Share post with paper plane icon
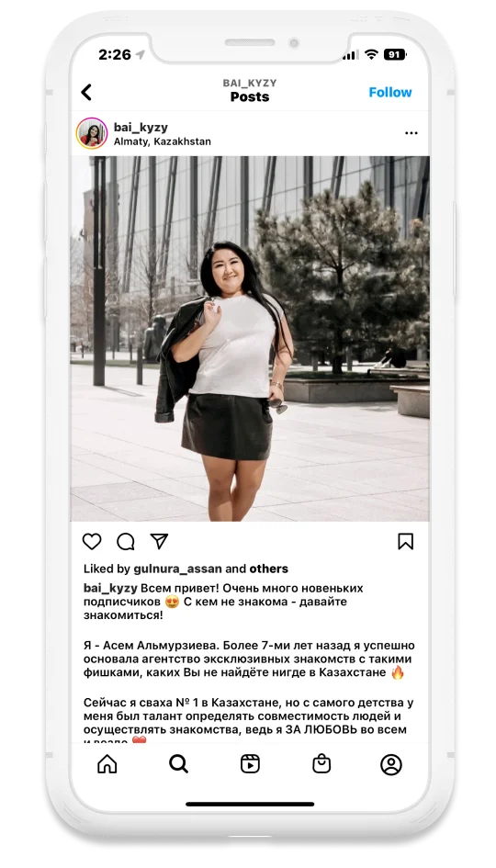Screen dimensions: 496x868 point(160,541)
